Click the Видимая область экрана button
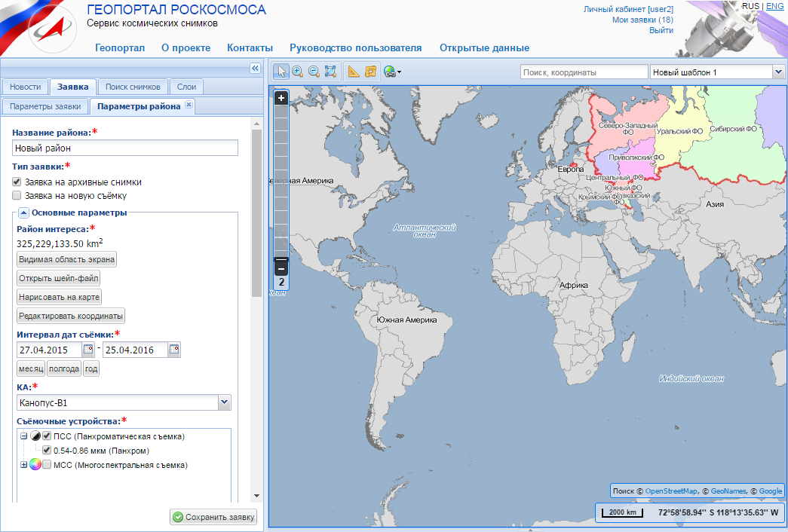788x532 pixels. point(67,259)
